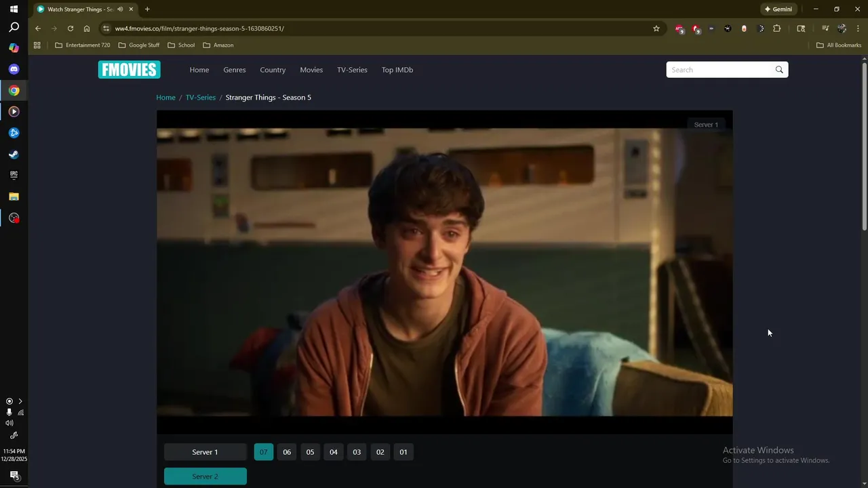
Task: Open the TV-Series section
Action: (x=352, y=70)
